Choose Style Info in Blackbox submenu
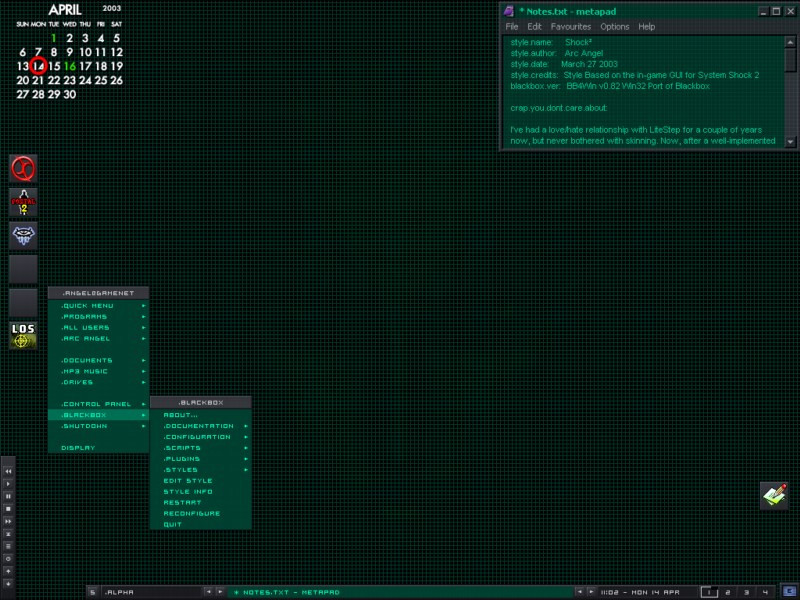 [x=201, y=492]
